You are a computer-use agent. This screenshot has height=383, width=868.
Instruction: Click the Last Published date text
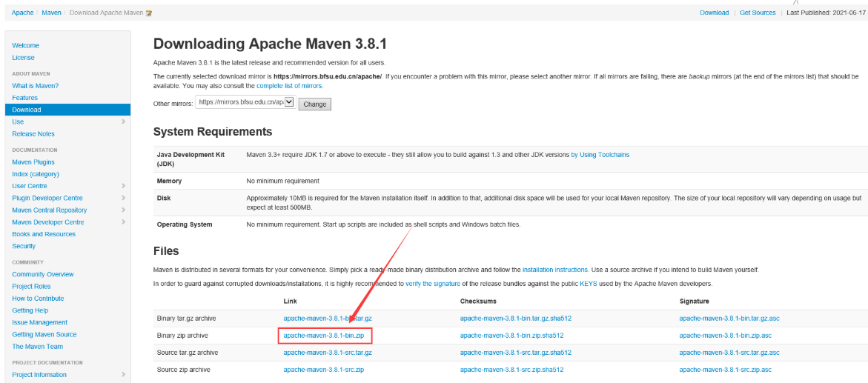point(827,13)
